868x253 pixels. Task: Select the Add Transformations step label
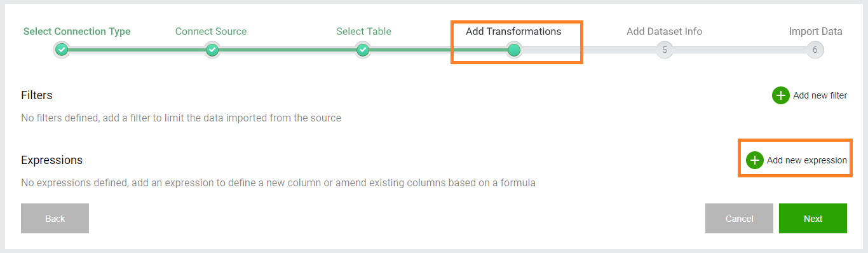[x=513, y=31]
